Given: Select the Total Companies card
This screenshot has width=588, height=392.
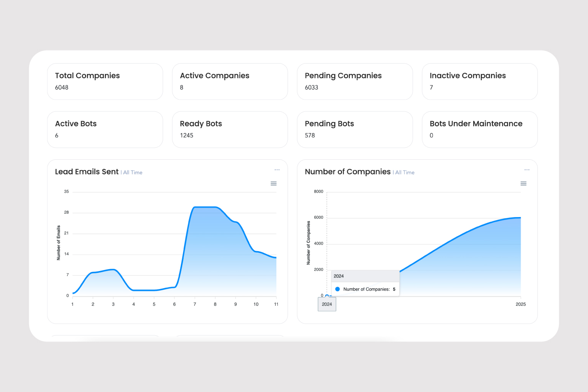Looking at the screenshot, I should tap(105, 81).
